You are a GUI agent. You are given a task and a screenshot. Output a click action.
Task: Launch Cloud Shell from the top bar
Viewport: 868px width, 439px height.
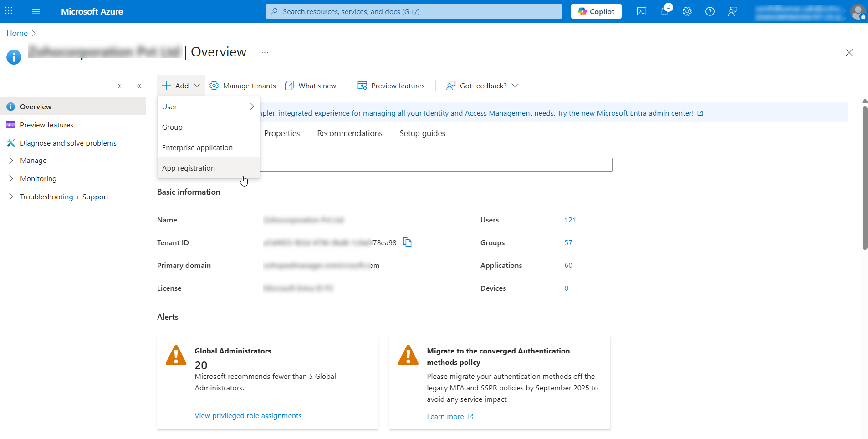click(x=642, y=11)
